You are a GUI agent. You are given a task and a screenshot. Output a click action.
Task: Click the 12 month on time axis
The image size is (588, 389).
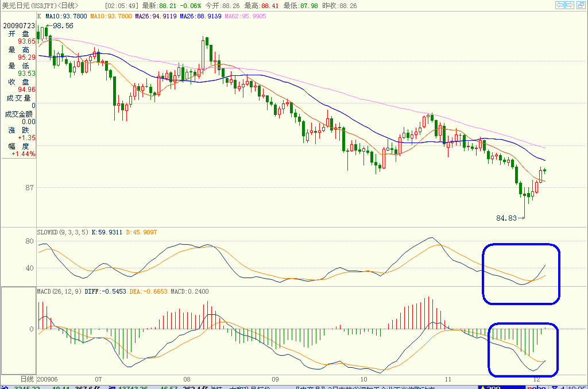point(537,379)
